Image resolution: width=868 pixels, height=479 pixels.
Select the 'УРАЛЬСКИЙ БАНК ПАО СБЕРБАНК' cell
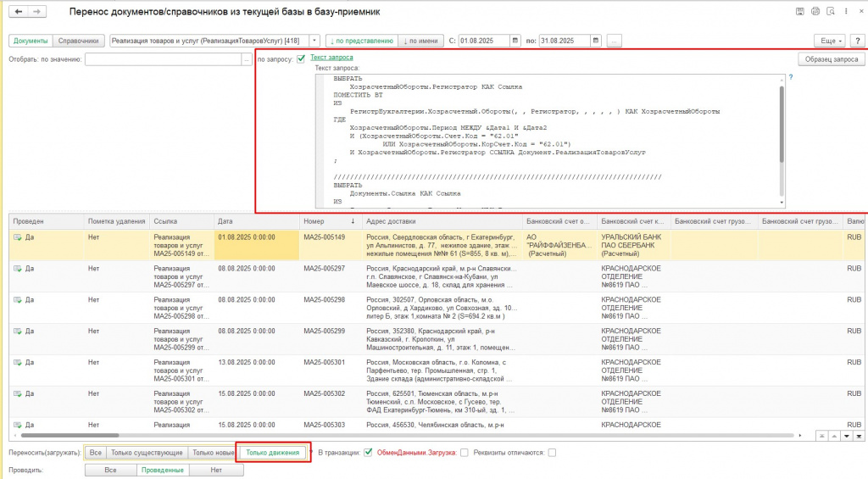tap(633, 245)
